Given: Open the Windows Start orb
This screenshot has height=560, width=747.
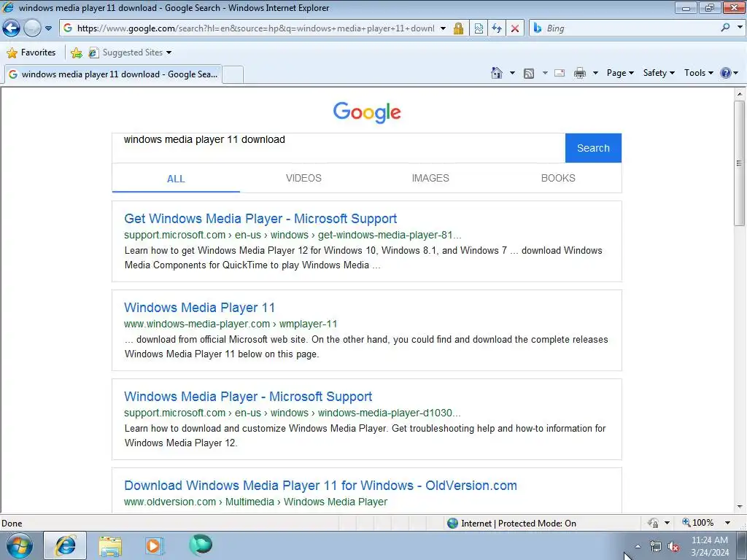Looking at the screenshot, I should click(20, 545).
